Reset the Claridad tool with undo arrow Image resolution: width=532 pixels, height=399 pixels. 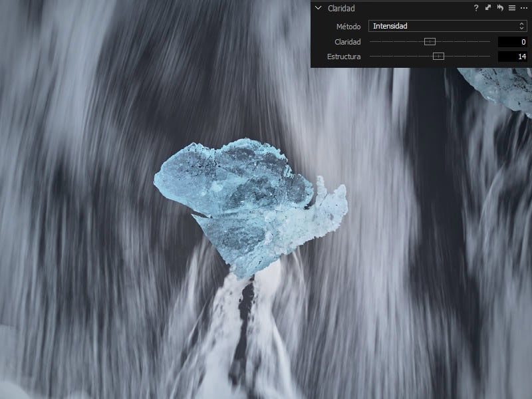(500, 8)
